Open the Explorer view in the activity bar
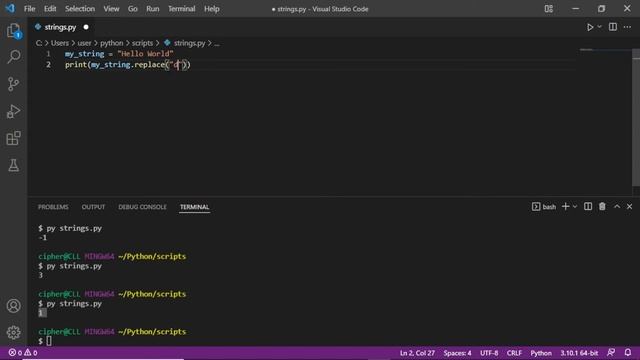Screen dimensions: 640x360 click(13, 31)
